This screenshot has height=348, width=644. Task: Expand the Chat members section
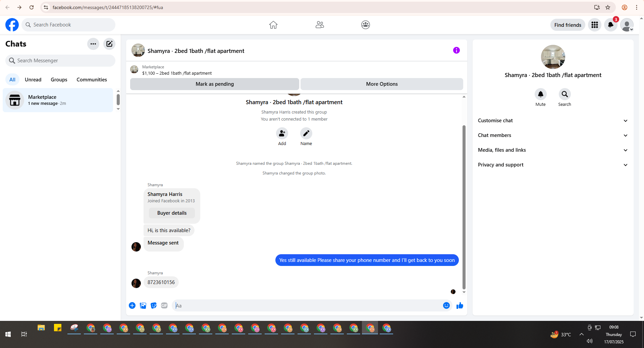tap(553, 135)
